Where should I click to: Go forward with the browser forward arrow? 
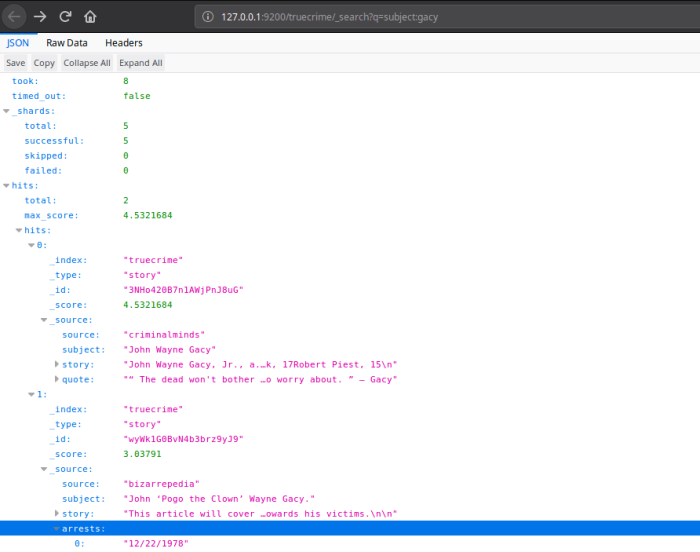click(x=40, y=17)
